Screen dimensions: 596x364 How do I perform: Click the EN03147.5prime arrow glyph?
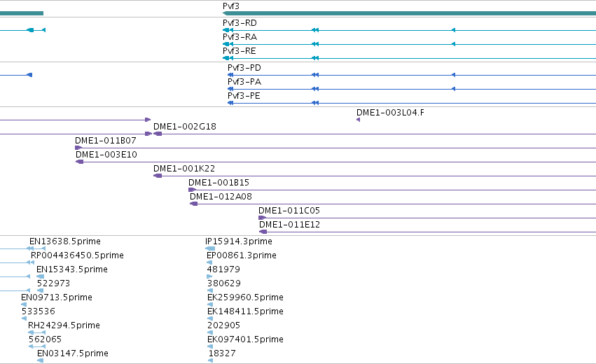pyautogui.click(x=41, y=360)
